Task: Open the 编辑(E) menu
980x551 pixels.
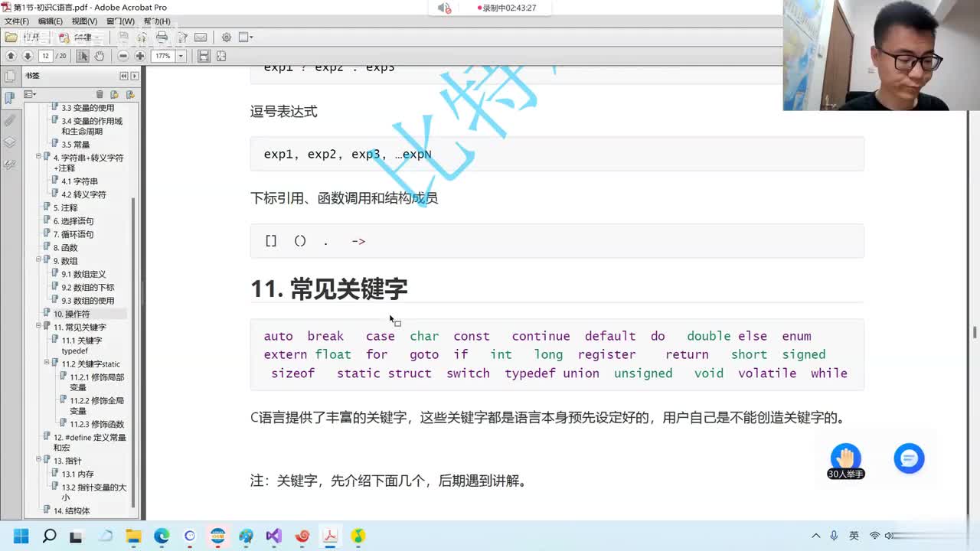Action: click(51, 21)
